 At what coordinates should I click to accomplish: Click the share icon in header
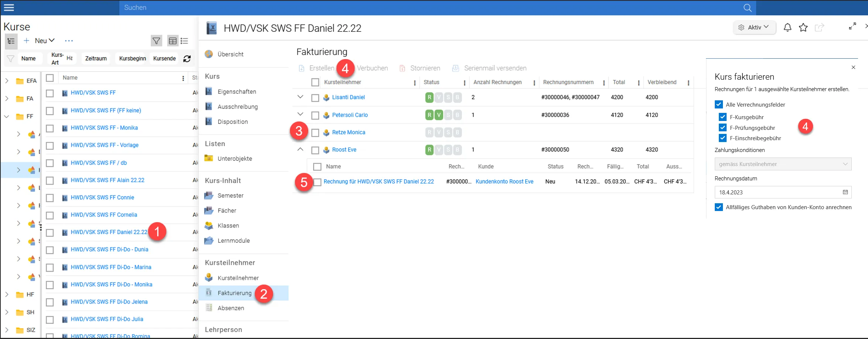(x=819, y=27)
